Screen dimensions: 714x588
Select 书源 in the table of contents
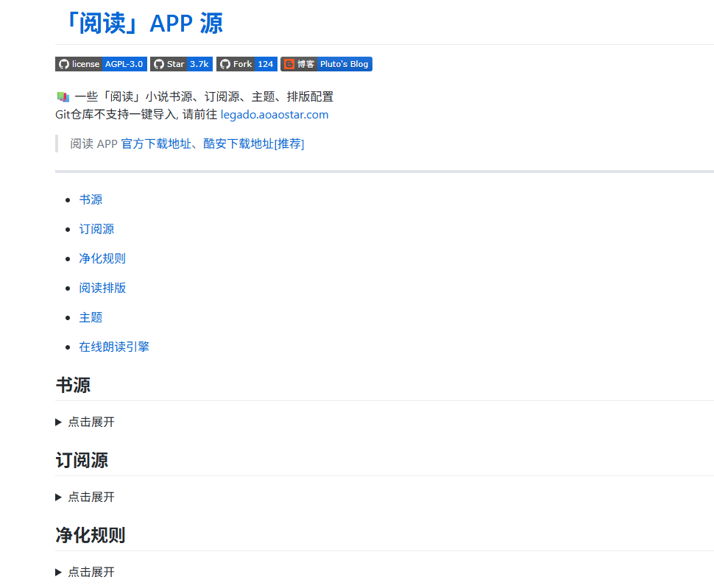tap(91, 199)
